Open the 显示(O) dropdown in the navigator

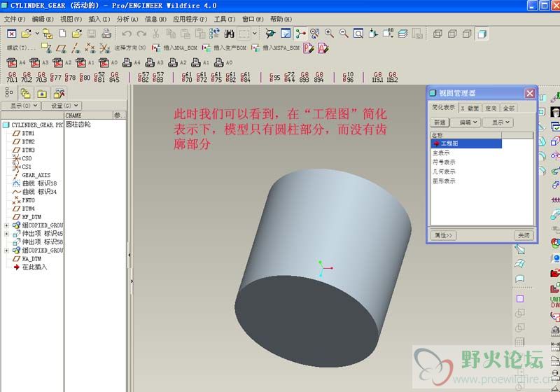coord(21,106)
